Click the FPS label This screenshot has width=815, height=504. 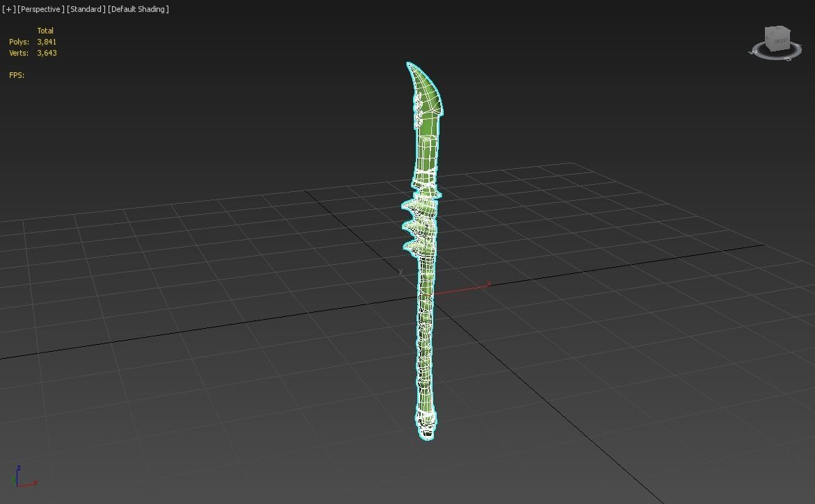coord(17,75)
